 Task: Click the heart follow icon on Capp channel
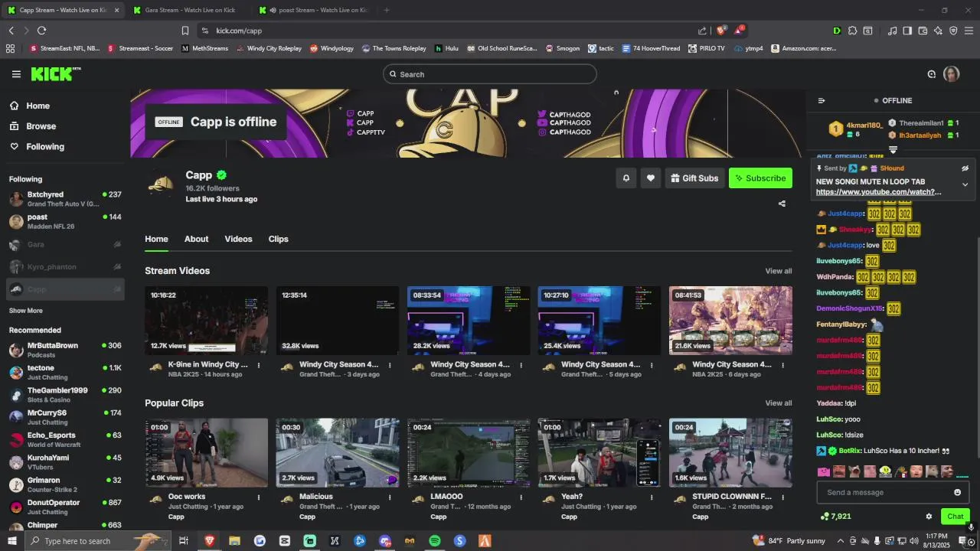(x=651, y=178)
